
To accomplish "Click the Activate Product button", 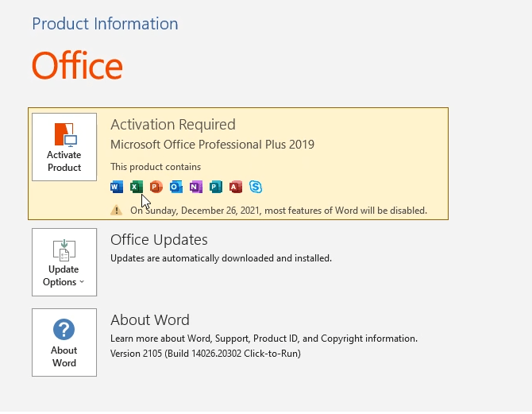I will (64, 147).
